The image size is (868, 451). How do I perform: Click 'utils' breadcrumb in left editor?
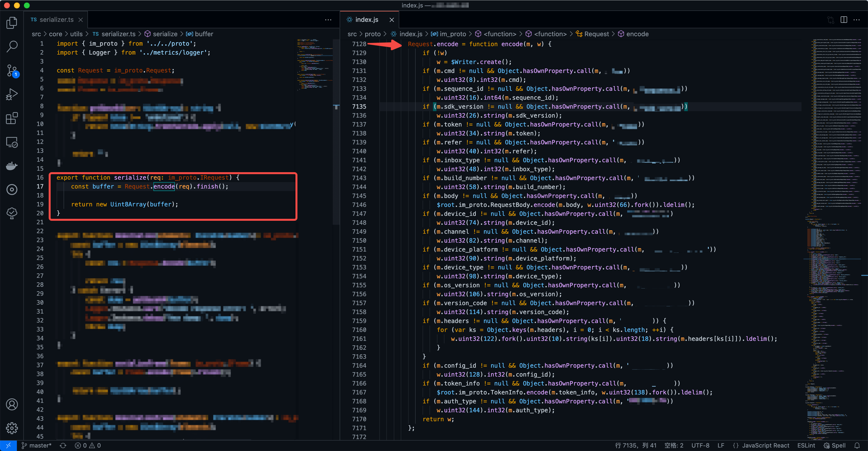click(76, 34)
